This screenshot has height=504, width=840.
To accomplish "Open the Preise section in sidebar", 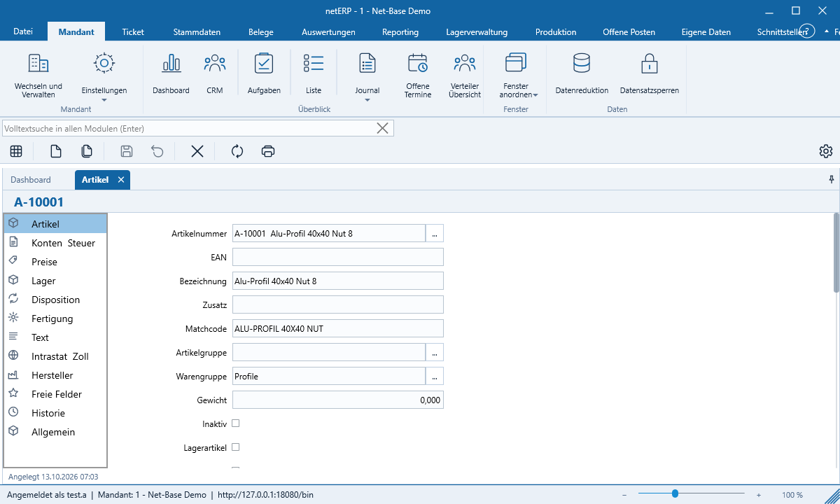I will click(x=55, y=262).
